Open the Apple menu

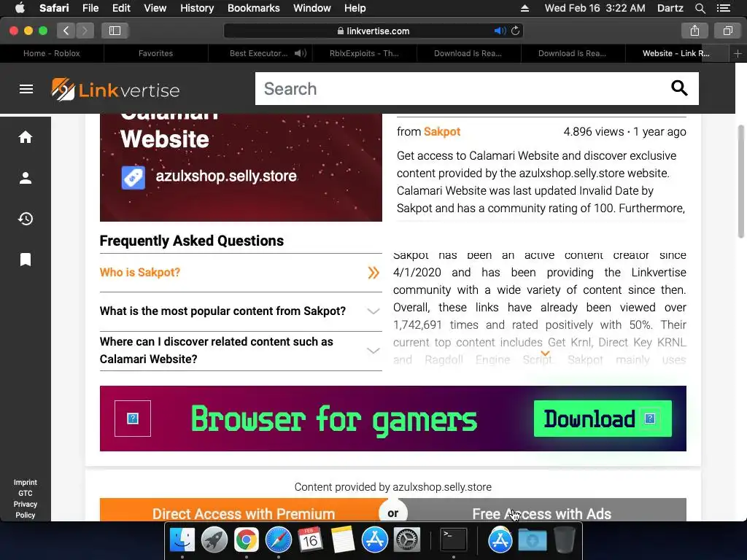point(20,8)
